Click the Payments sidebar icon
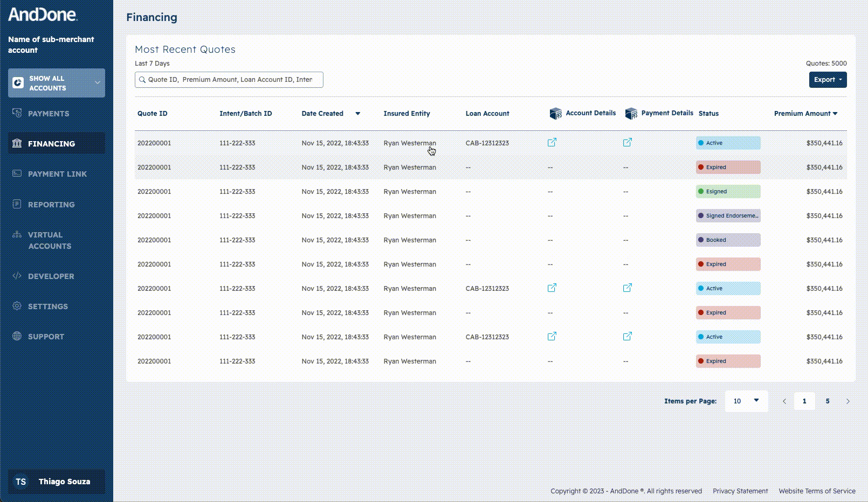This screenshot has width=868, height=502. click(17, 113)
